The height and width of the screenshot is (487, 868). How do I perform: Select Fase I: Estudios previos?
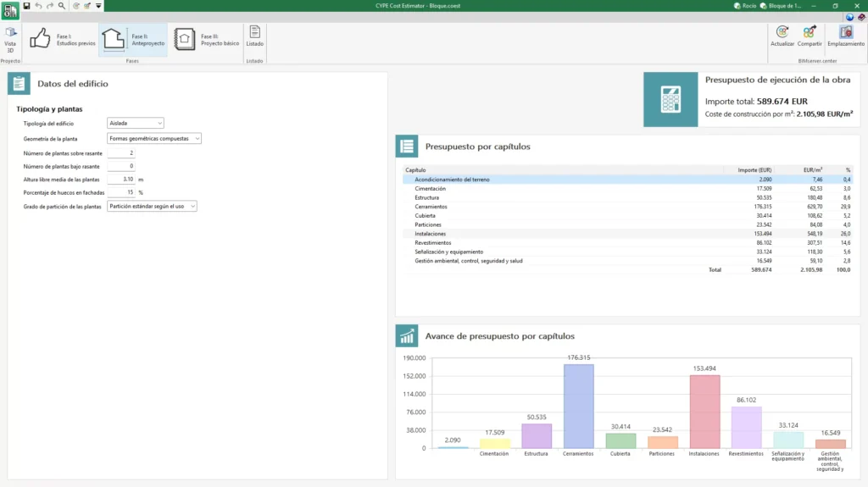coord(62,39)
